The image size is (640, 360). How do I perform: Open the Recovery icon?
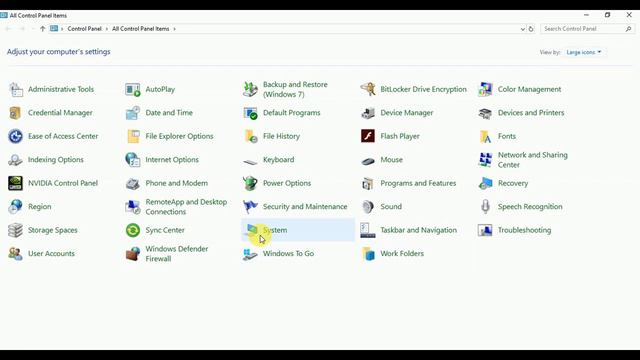(485, 183)
